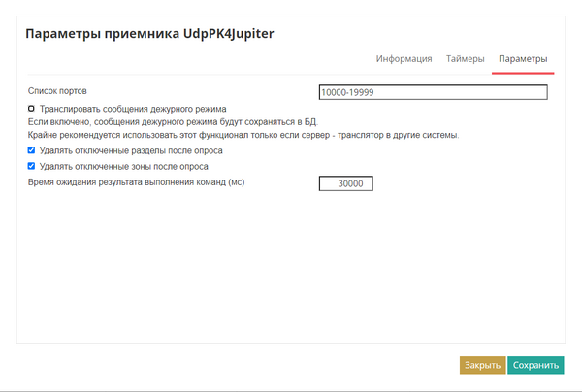582x392 pixels.
Task: Open the Информация tab
Action: pos(404,58)
